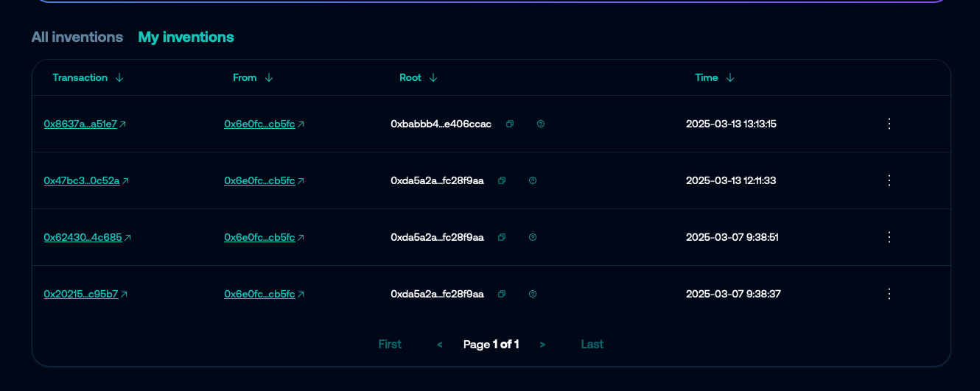
Task: Sort by From column arrow
Action: [269, 78]
